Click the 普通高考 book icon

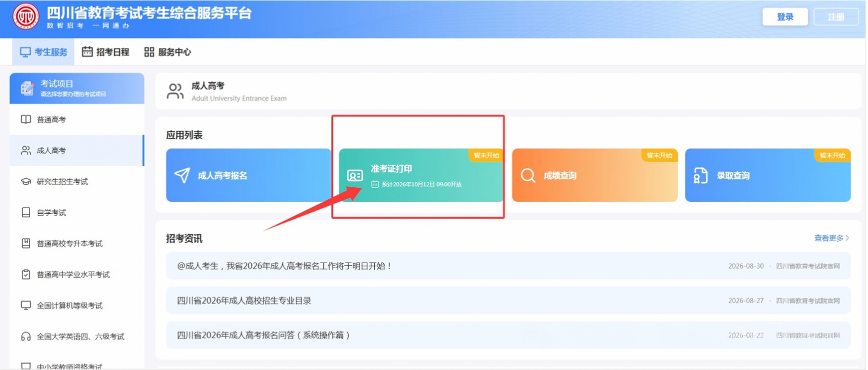point(26,120)
